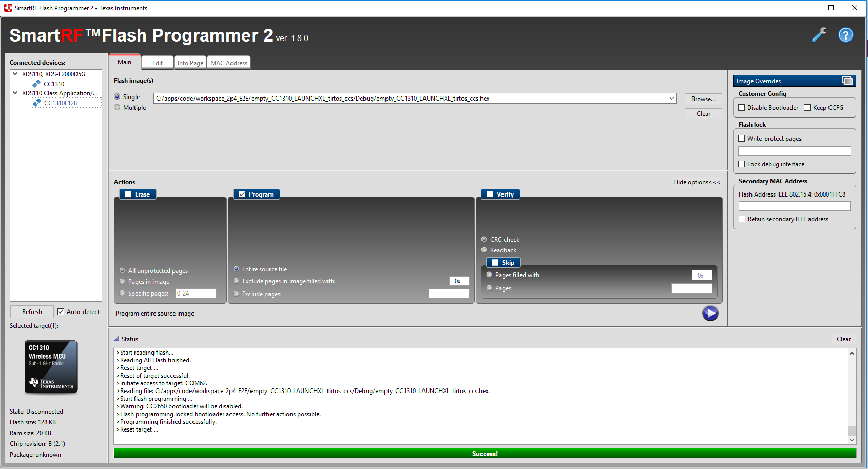This screenshot has width=868, height=469.
Task: Select the XDS110 Class Application tree row
Action: click(x=60, y=93)
